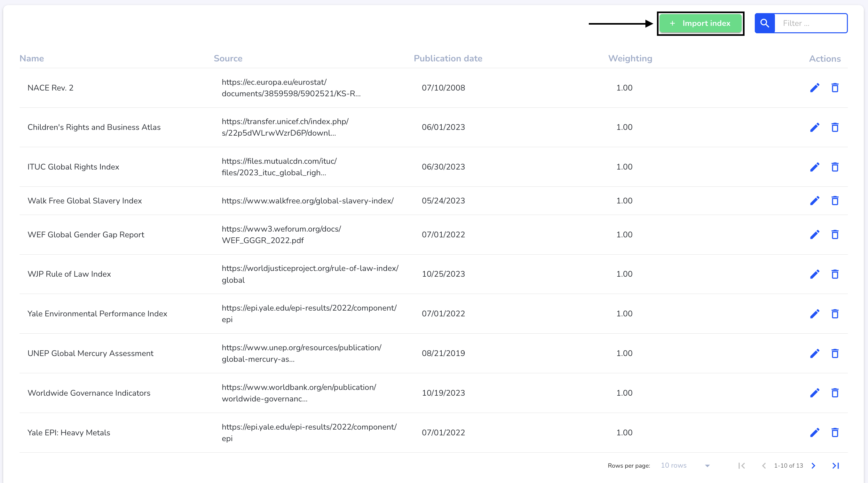Edit Yale Environmental Performance Index row

pos(814,313)
